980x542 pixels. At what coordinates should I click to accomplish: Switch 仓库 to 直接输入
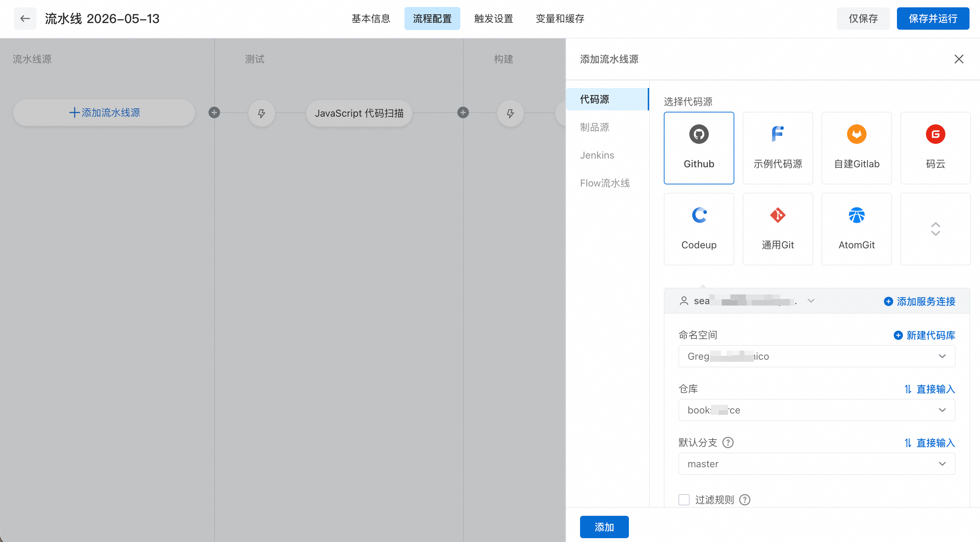[x=930, y=389]
